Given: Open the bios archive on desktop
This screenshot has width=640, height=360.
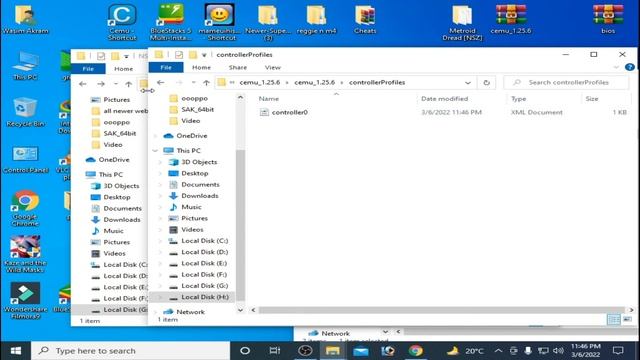Looking at the screenshot, I should click(x=608, y=20).
